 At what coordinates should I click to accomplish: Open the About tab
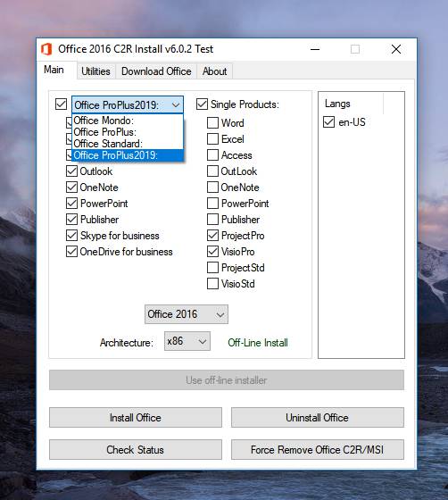coord(215,71)
